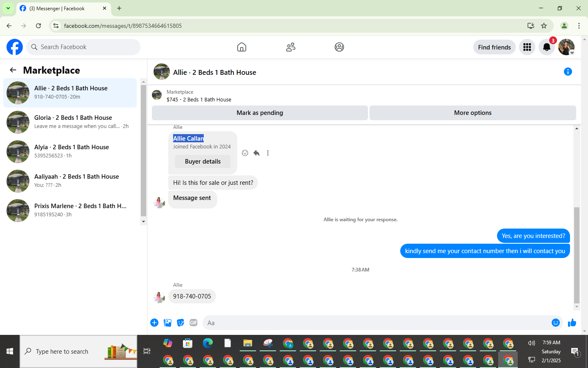The height and width of the screenshot is (368, 588).
Task: Click the Yes, are you interested? bubble
Action: (533, 236)
